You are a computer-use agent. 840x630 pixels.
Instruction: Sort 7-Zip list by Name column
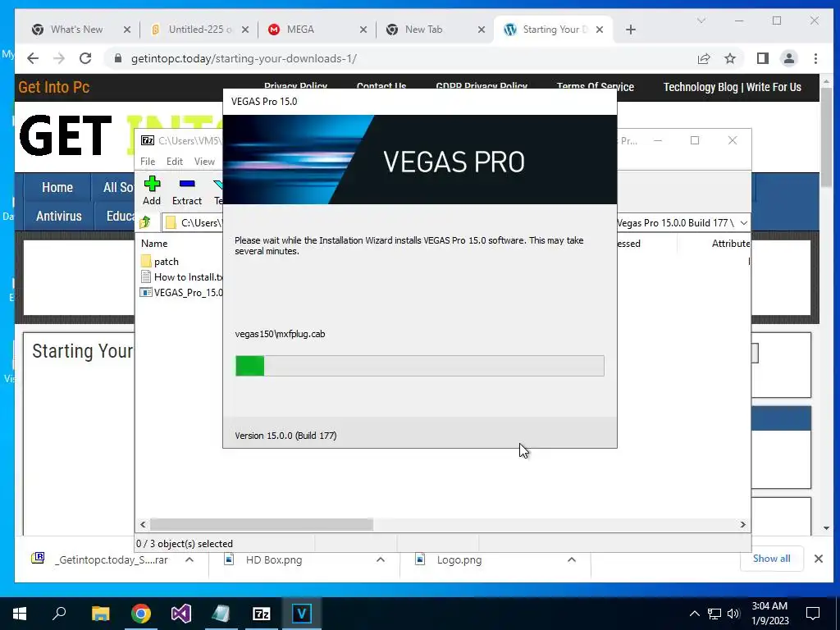coord(154,243)
